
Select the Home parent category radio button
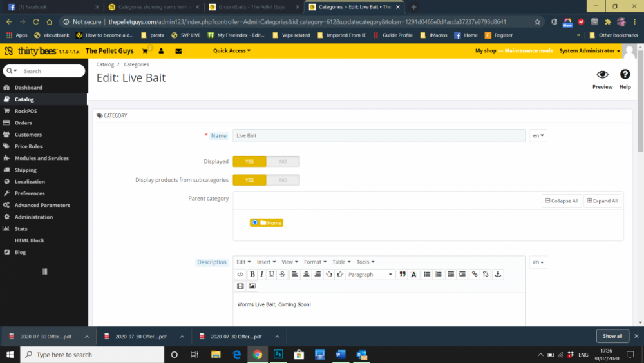(256, 222)
